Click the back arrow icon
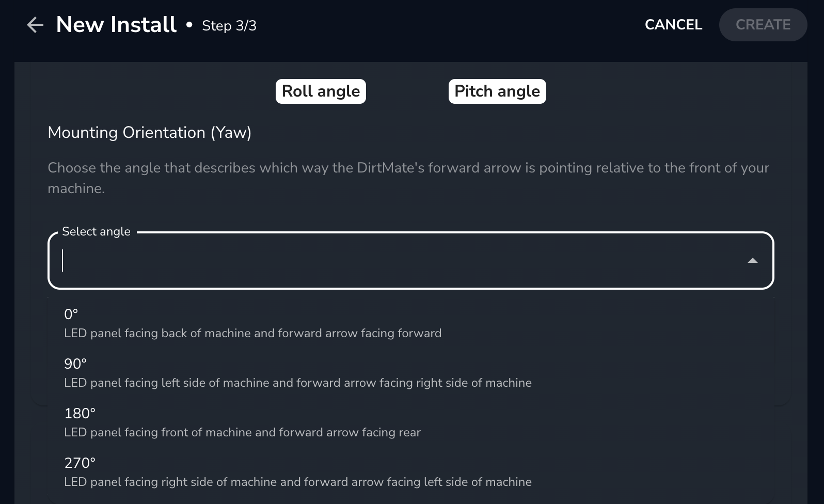 coord(35,25)
